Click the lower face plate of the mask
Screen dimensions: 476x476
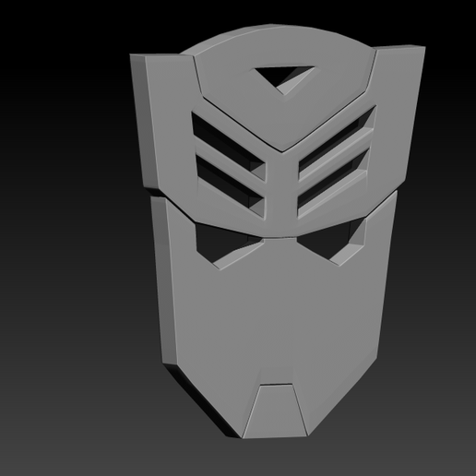click(x=274, y=314)
